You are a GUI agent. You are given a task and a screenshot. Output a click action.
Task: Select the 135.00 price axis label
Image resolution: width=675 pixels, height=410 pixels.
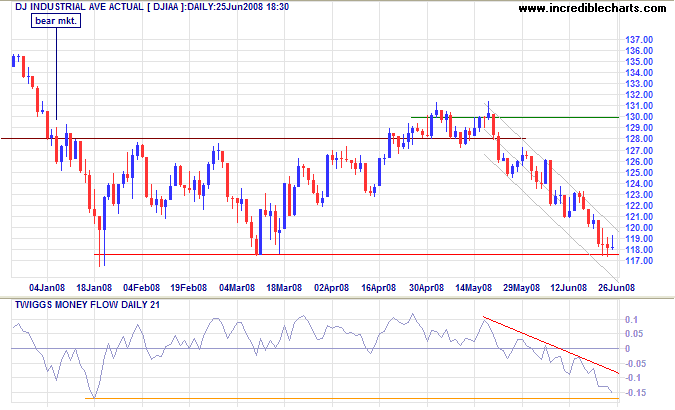tap(639, 62)
